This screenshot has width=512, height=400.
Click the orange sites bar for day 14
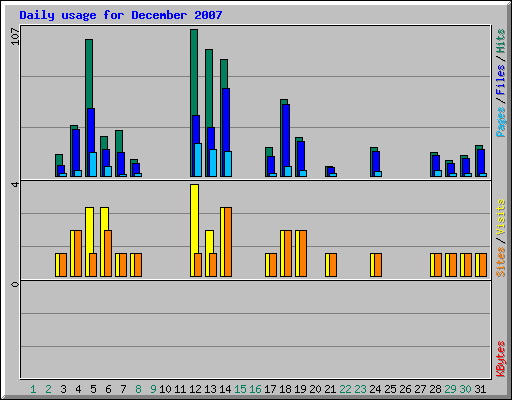coord(228,242)
